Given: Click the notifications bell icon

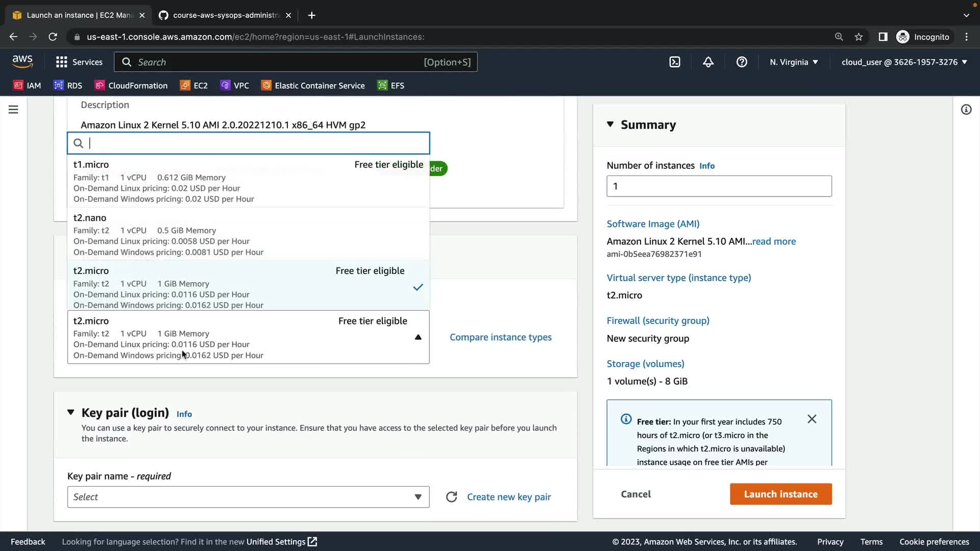Looking at the screenshot, I should point(708,62).
